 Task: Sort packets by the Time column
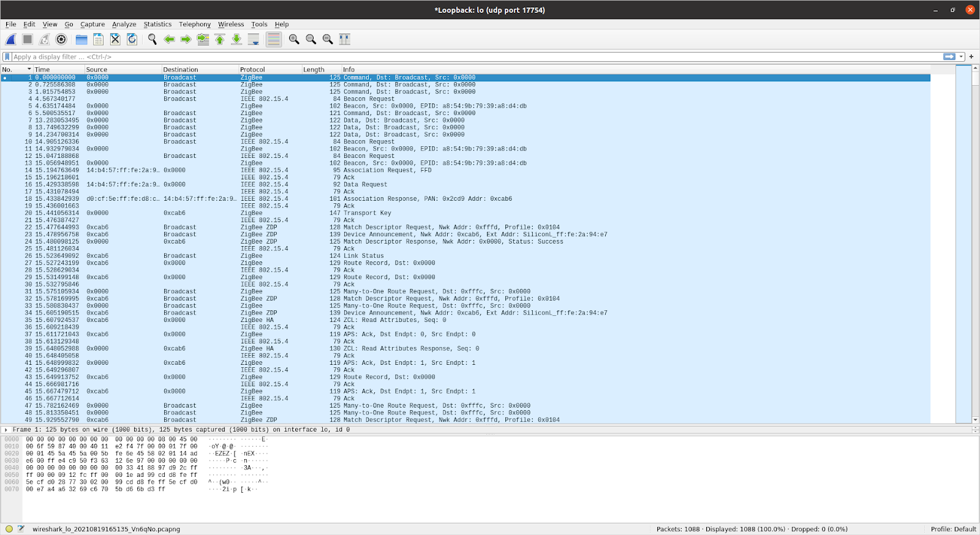(x=59, y=70)
